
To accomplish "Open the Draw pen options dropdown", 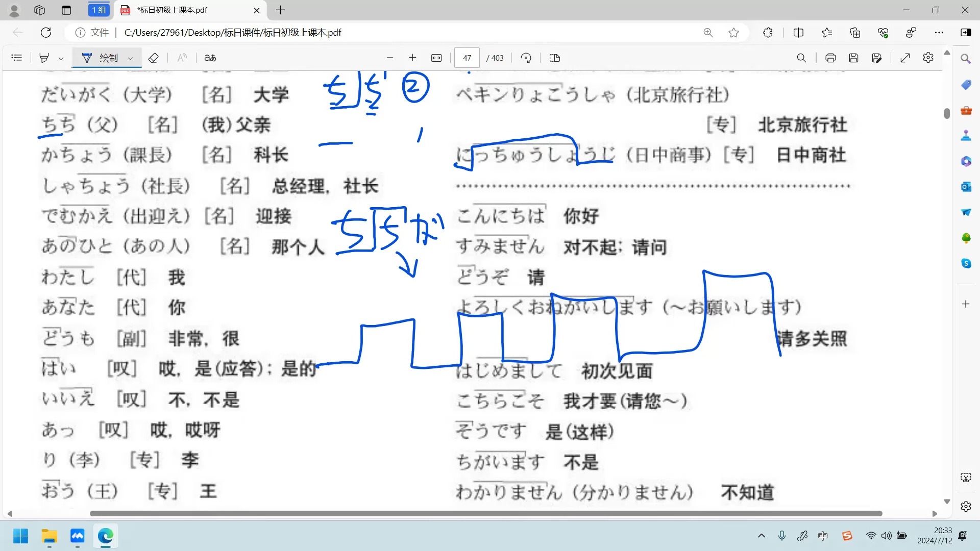I will pyautogui.click(x=130, y=58).
